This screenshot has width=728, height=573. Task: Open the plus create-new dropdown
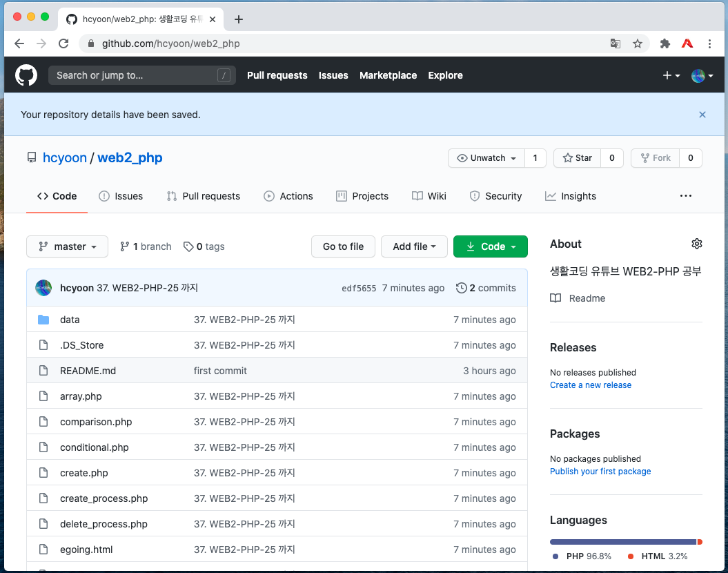(671, 75)
